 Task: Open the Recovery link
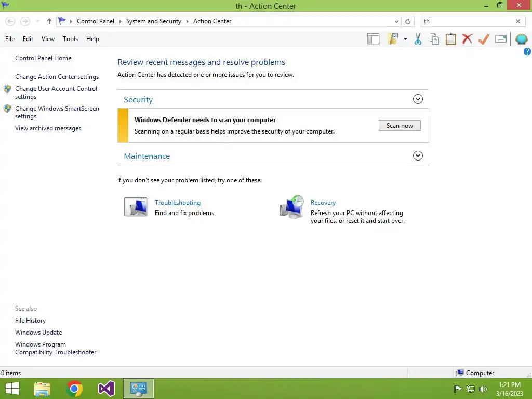(323, 203)
